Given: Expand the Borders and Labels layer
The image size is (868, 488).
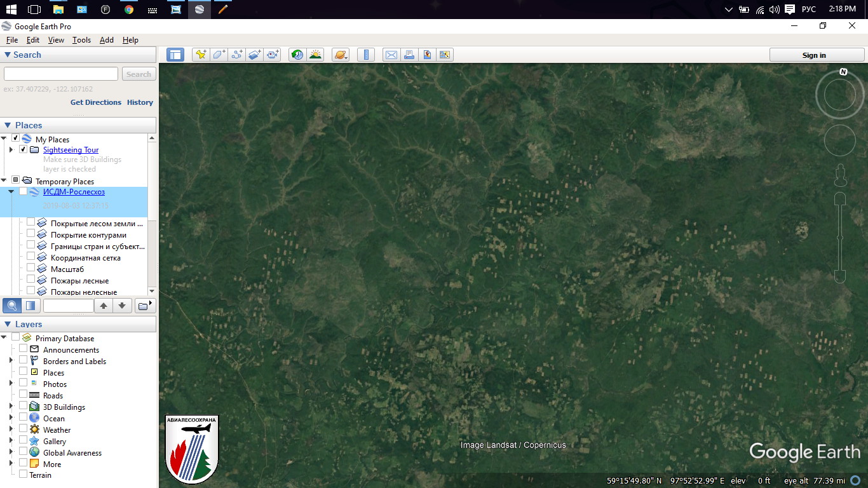Looking at the screenshot, I should coord(11,360).
